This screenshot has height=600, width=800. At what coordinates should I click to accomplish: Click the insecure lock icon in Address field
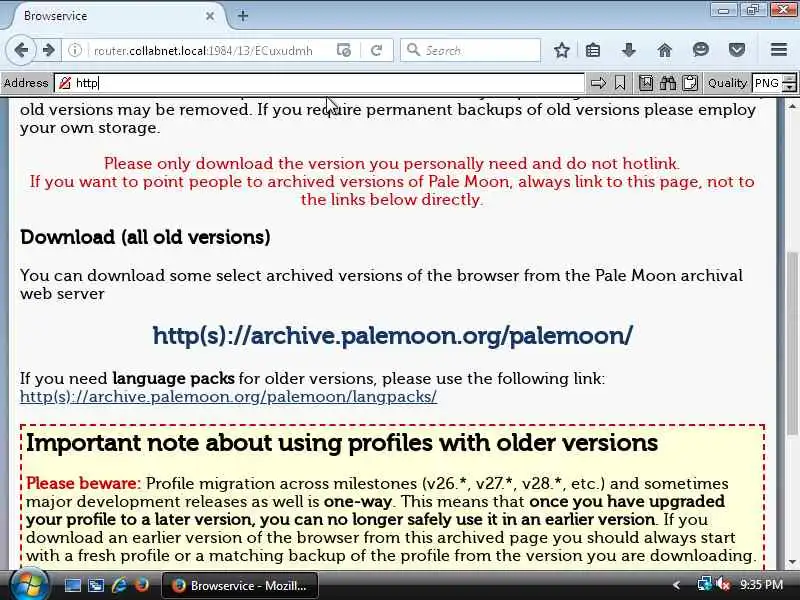65,83
